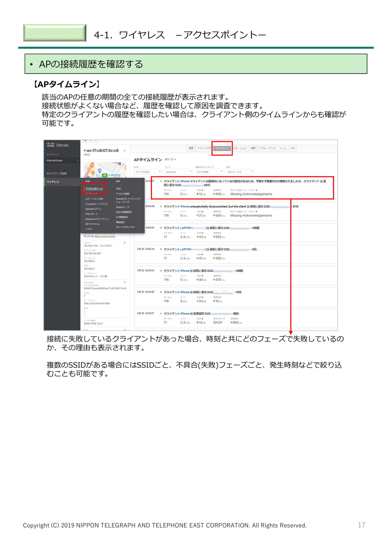Click the MR42 model label
Image resolution: width=392 pixels, height=554 pixels.
tap(87, 155)
